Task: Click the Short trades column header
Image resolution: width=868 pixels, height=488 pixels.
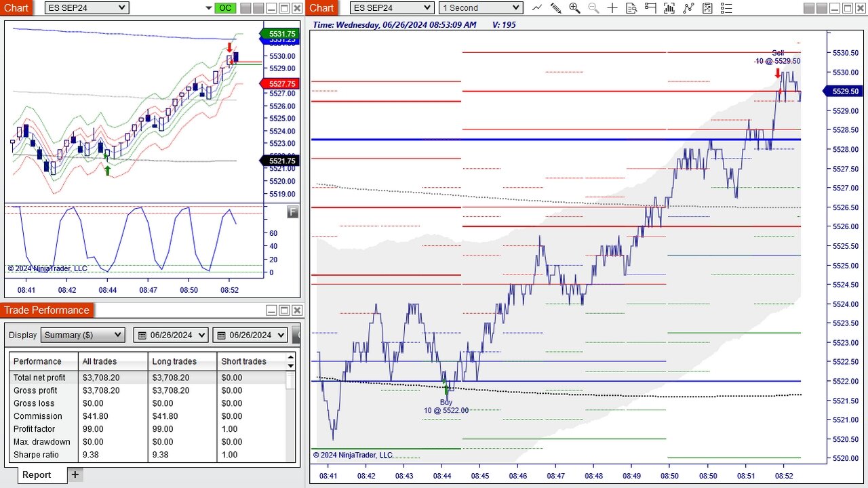Action: [252, 361]
